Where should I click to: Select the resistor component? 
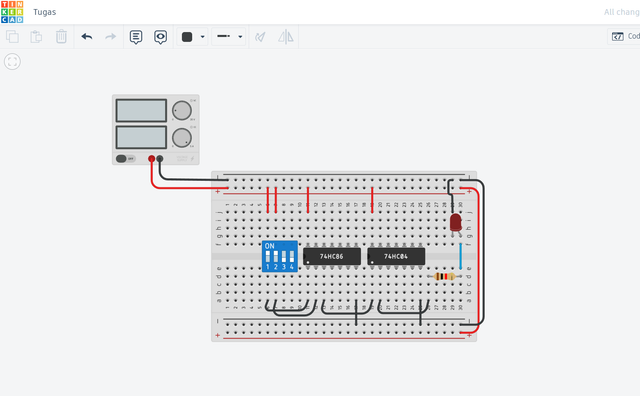444,276
